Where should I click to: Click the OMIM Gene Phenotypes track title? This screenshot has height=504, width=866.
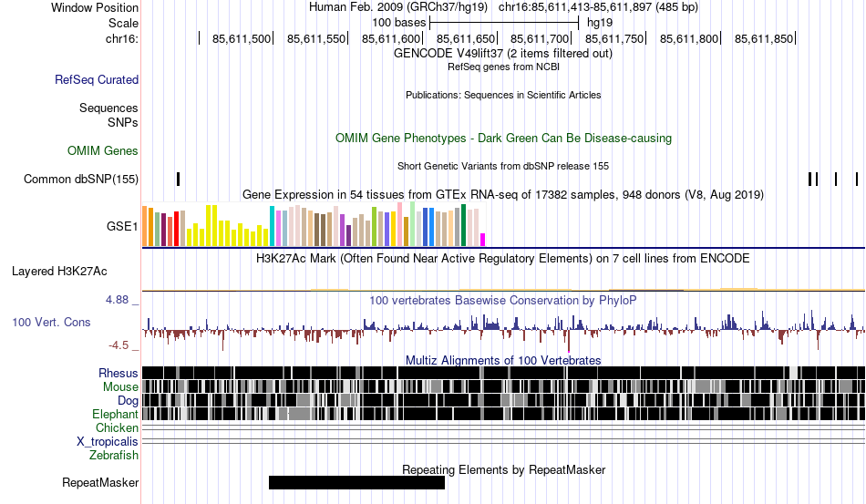tap(503, 138)
